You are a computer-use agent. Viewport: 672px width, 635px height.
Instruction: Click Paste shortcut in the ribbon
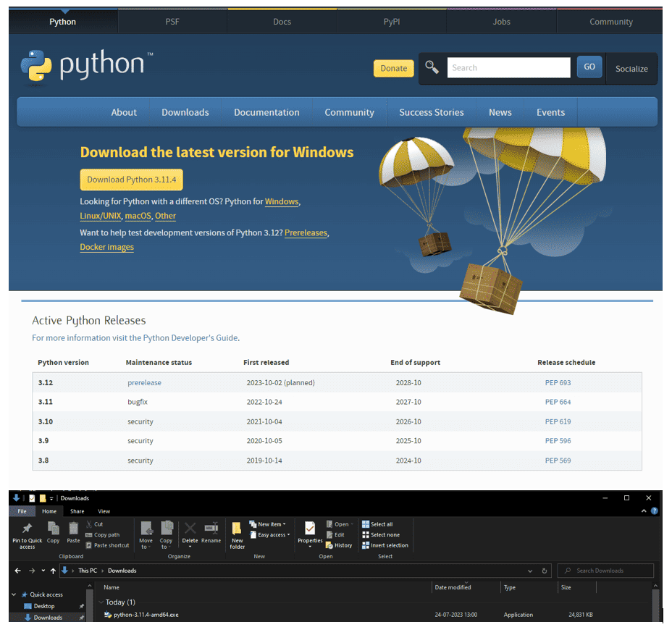pyautogui.click(x=107, y=545)
